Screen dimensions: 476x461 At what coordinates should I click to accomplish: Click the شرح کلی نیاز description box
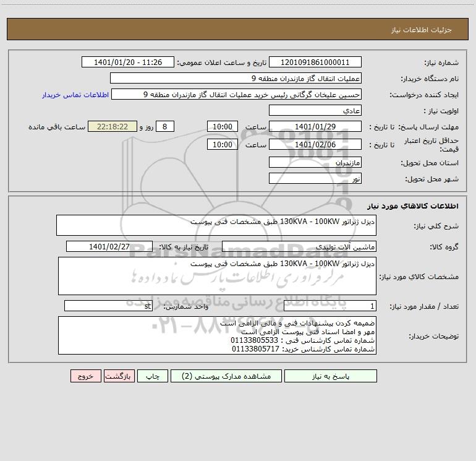216,225
